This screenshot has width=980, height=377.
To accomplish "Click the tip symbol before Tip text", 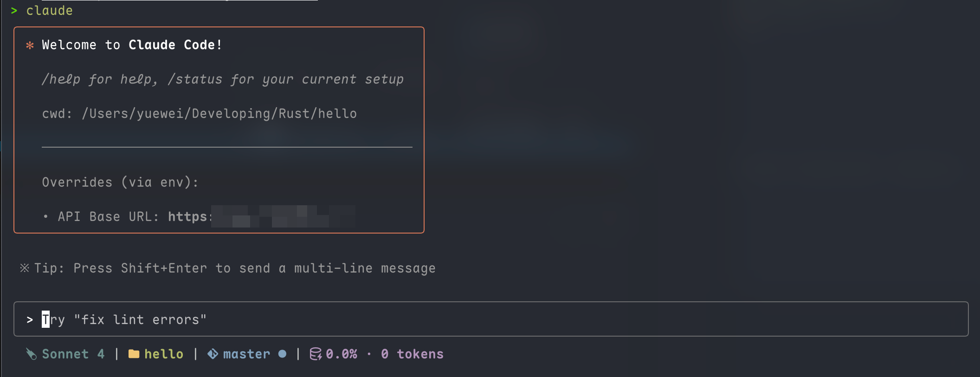I will click(25, 268).
